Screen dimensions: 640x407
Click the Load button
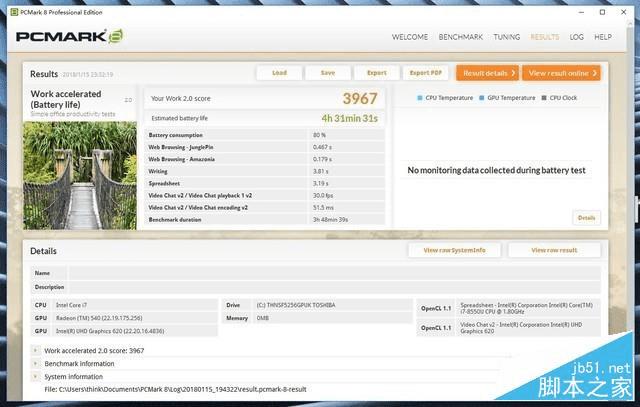click(x=279, y=73)
